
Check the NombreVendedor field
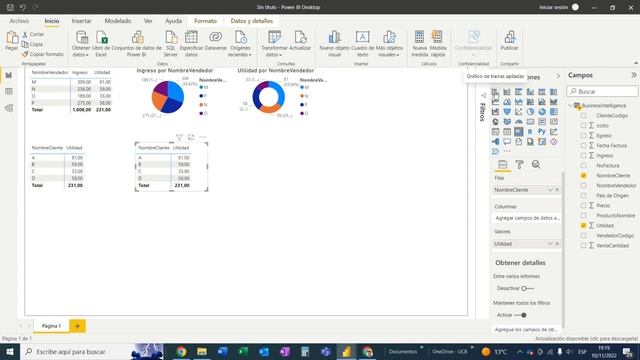583,185
